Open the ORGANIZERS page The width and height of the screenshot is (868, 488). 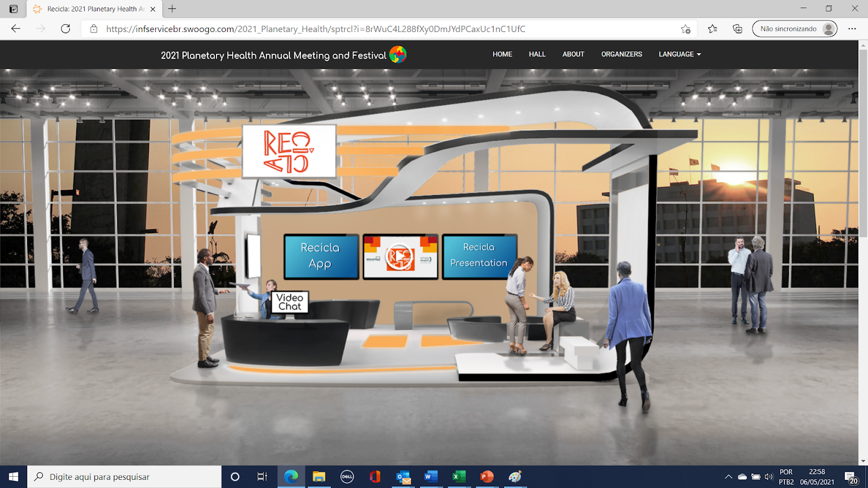[622, 54]
